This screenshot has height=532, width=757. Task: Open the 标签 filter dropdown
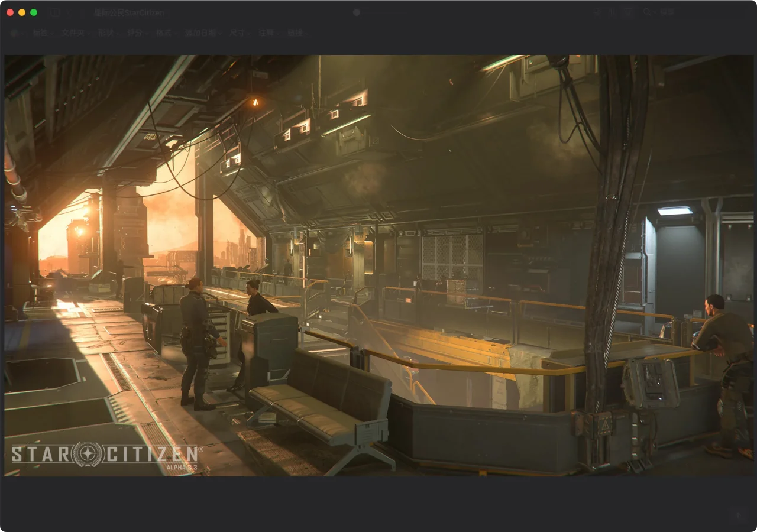click(43, 33)
